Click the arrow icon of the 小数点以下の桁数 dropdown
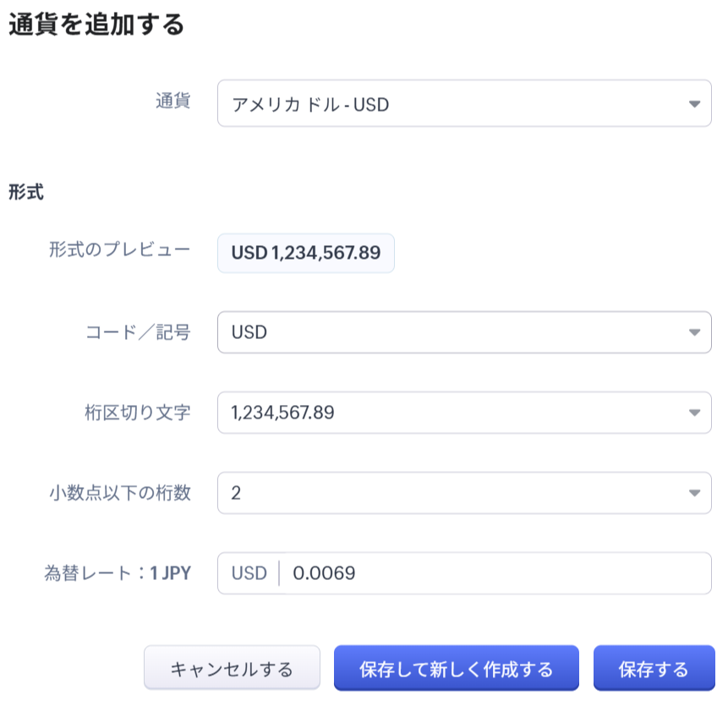This screenshot has width=728, height=706. tap(694, 493)
